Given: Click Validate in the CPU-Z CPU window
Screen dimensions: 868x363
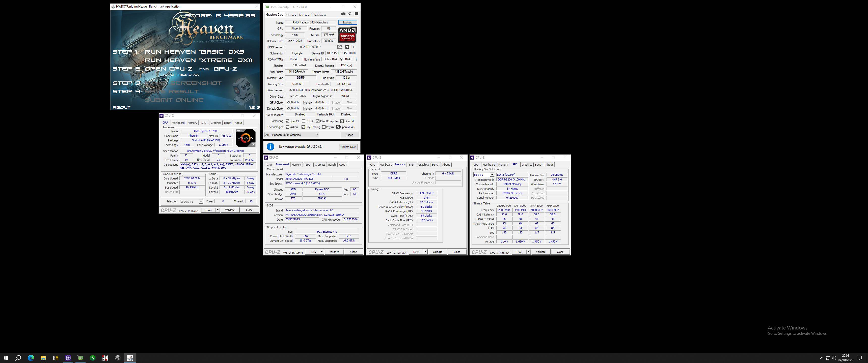Looking at the screenshot, I should click(x=230, y=210).
